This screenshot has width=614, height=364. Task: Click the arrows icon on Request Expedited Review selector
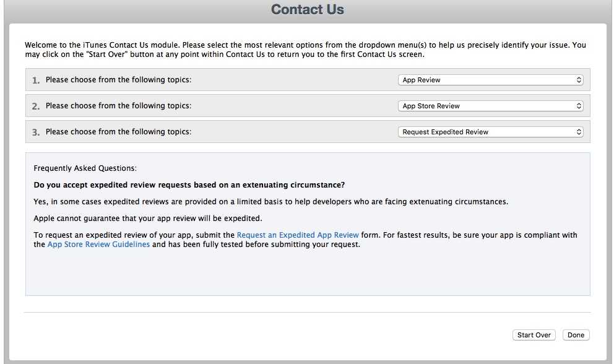coord(579,132)
